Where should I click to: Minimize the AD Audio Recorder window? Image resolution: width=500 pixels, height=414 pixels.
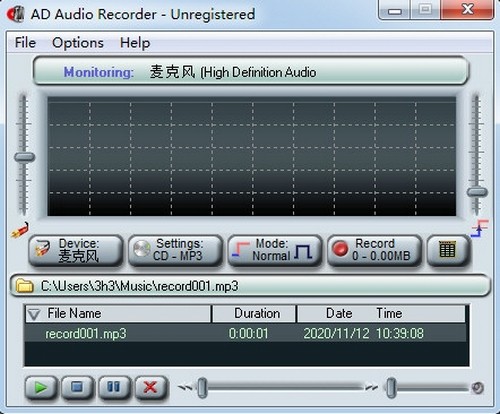395,10
